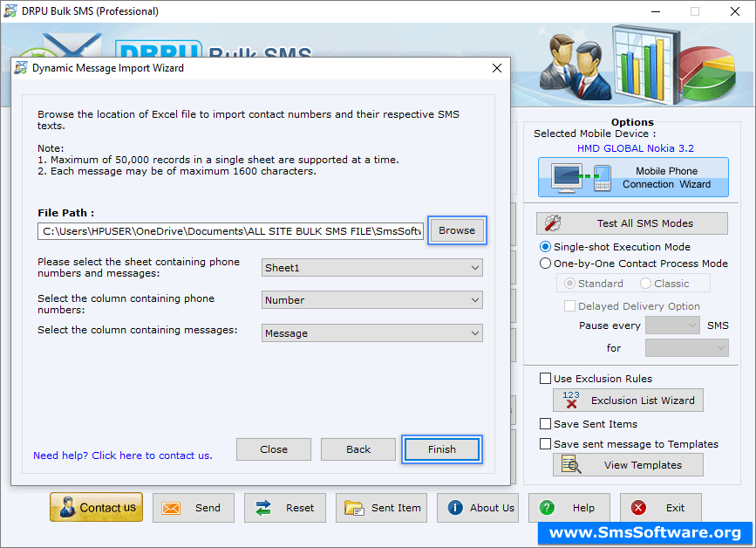Image resolution: width=756 pixels, height=548 pixels.
Task: Choose the Standard radio option
Action: 569,284
